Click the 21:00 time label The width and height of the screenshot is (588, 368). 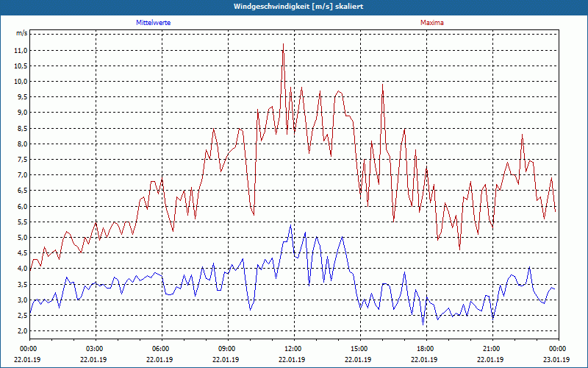pyautogui.click(x=490, y=349)
